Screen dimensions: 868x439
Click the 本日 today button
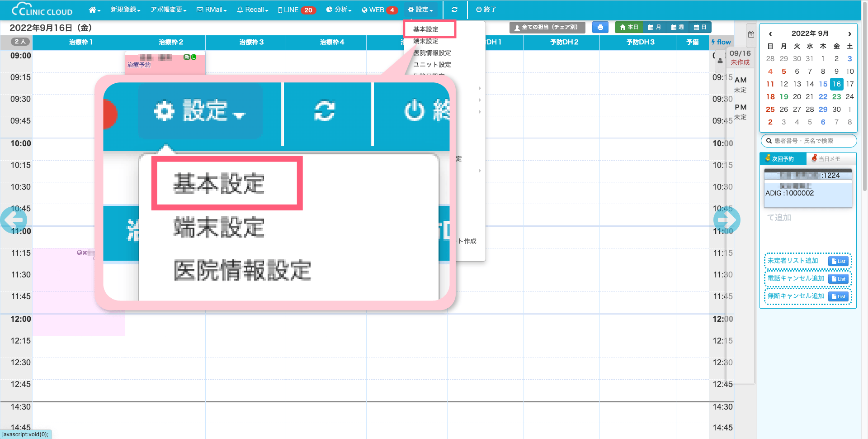click(628, 27)
